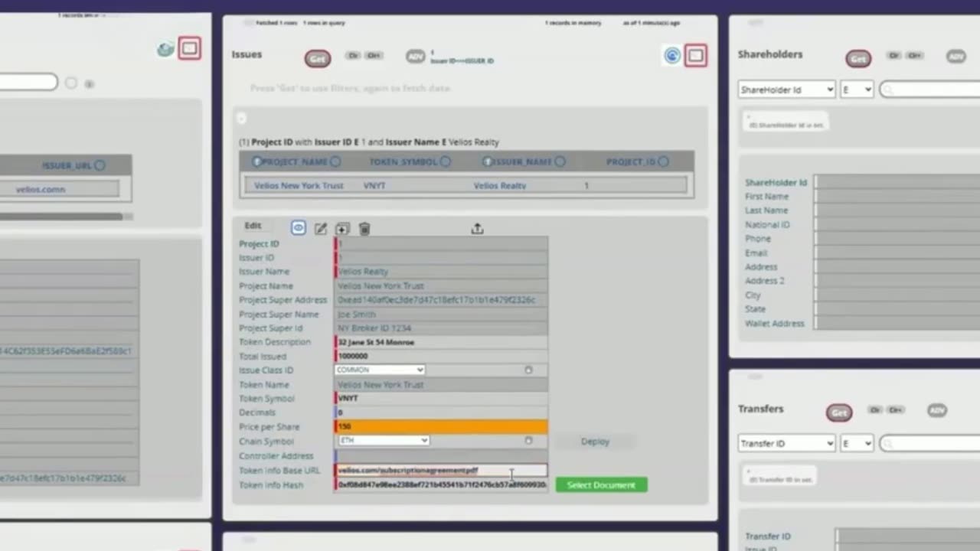Click the ISSUER_NAME column header

tap(522, 162)
